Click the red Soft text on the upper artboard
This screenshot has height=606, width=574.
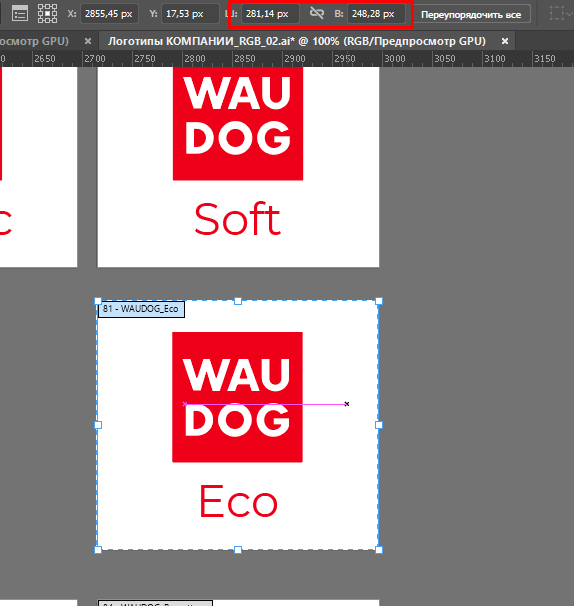click(237, 219)
